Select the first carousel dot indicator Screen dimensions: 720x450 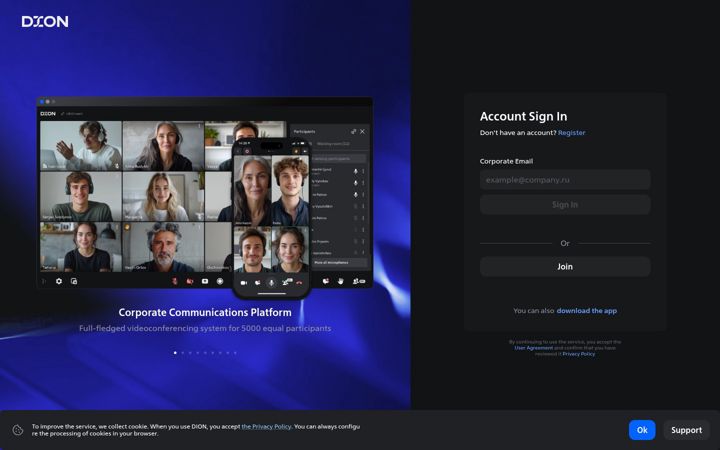click(175, 353)
